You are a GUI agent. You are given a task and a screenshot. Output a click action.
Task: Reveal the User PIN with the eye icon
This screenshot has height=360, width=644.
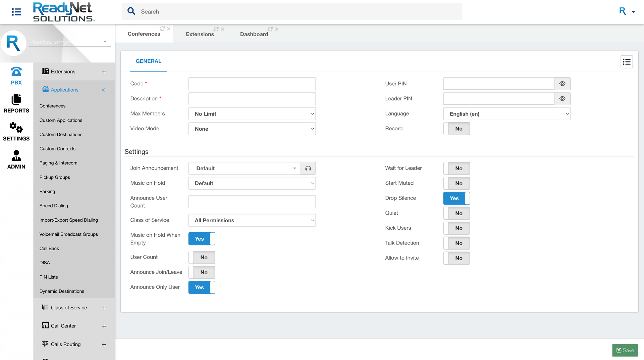(562, 83)
